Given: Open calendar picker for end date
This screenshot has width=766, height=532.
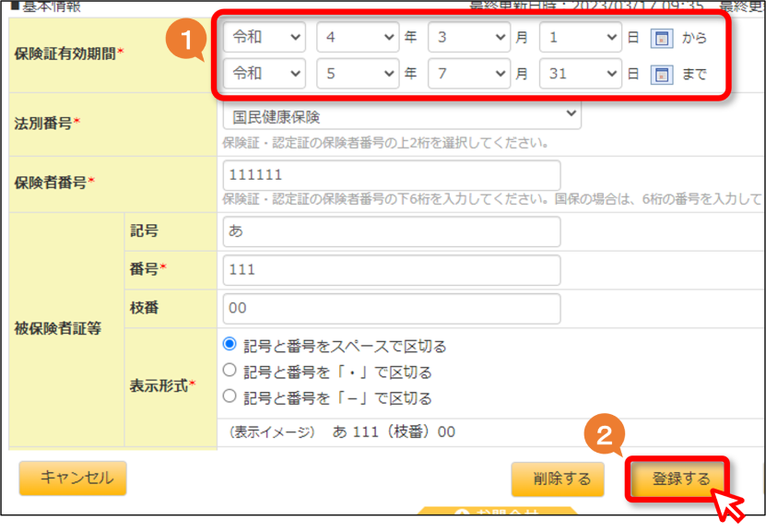Looking at the screenshot, I should pyautogui.click(x=662, y=75).
